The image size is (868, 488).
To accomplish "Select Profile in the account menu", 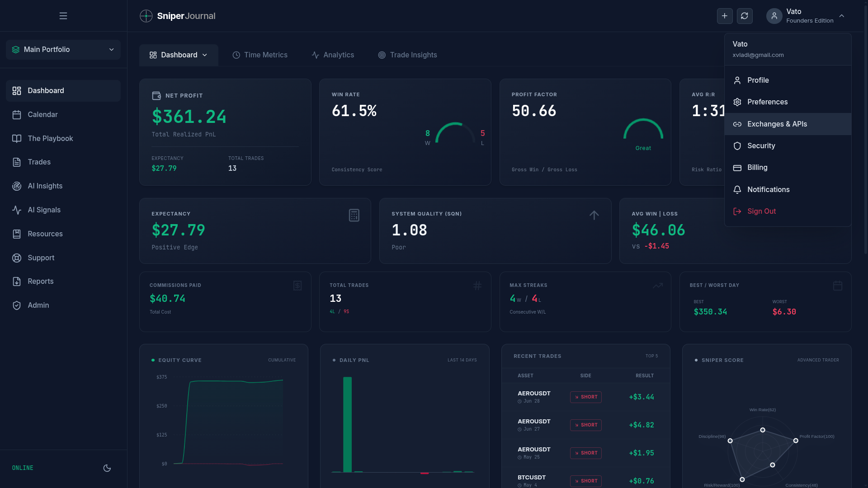I will tap(788, 80).
